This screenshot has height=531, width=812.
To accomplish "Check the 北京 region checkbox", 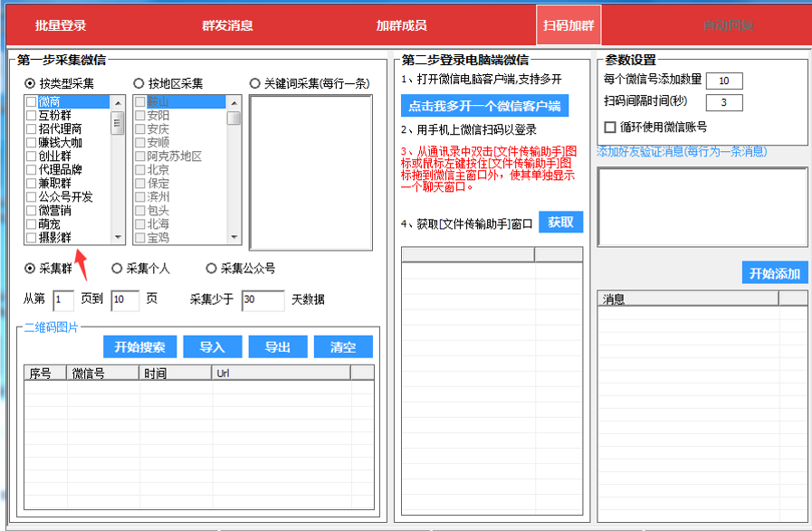I will point(141,168).
